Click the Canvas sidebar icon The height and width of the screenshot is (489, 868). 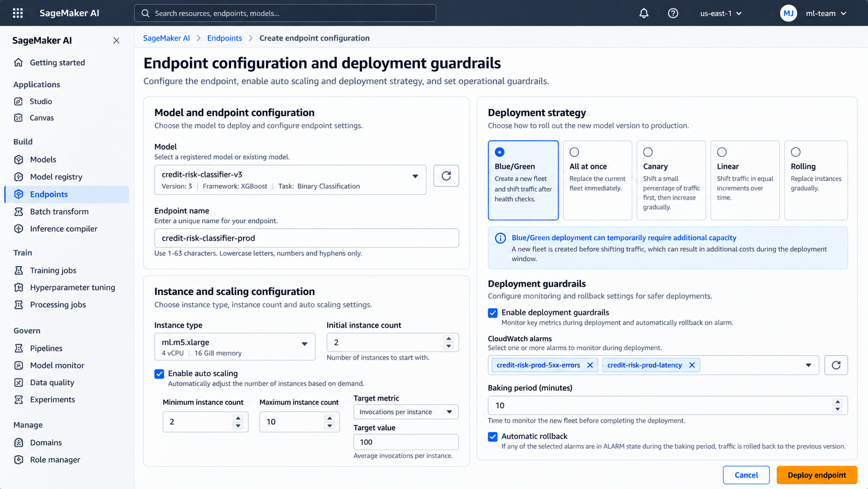[19, 118]
